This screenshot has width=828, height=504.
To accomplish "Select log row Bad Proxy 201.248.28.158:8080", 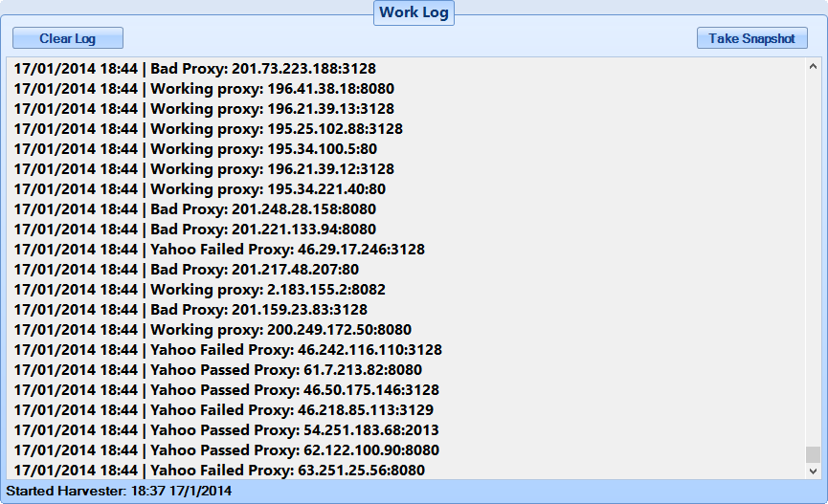I will coord(195,209).
